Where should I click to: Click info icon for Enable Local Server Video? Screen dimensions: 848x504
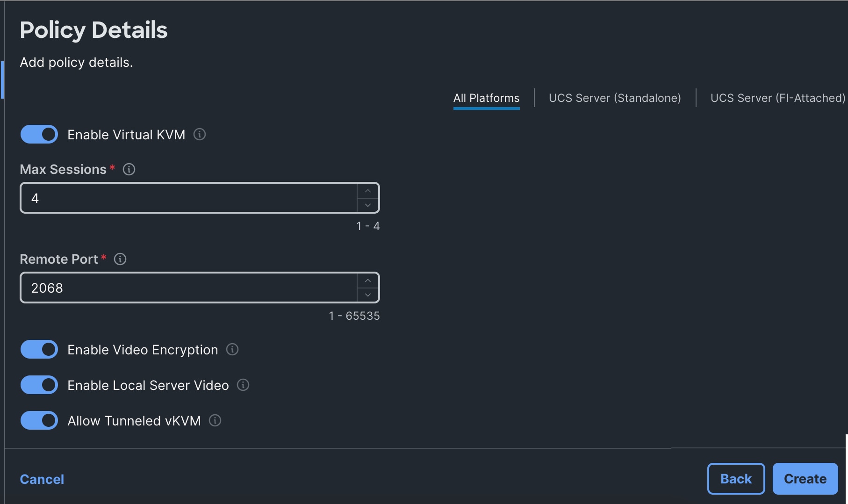pyautogui.click(x=243, y=385)
